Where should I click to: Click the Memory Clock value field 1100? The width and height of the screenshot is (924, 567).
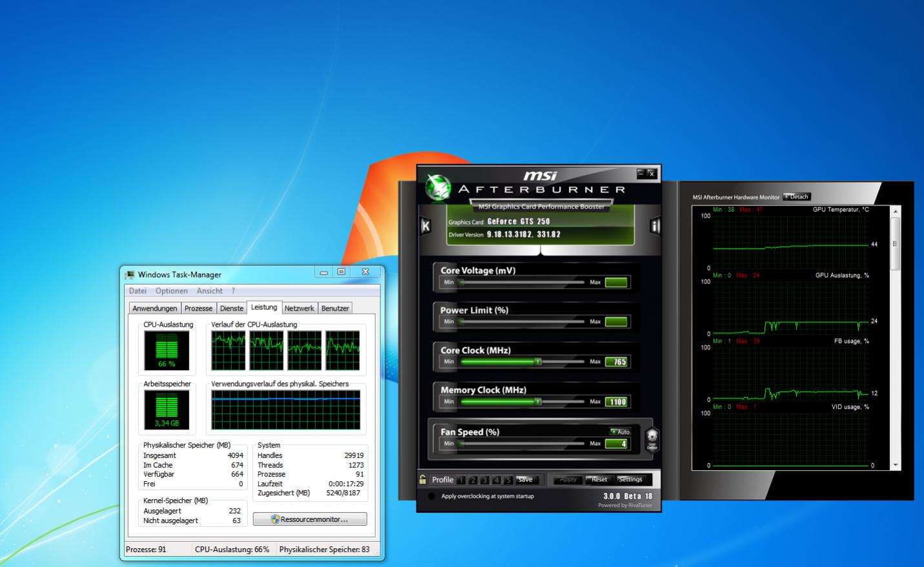click(x=616, y=402)
